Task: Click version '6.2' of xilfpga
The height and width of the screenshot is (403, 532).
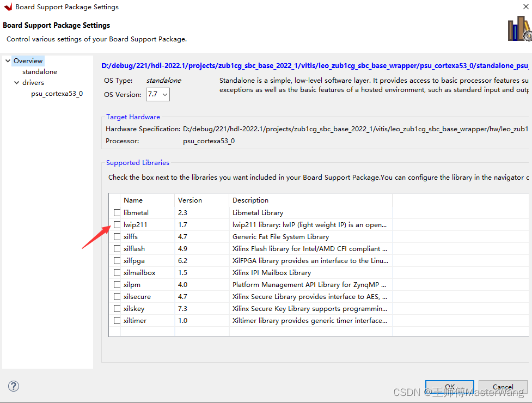Action: 182,260
